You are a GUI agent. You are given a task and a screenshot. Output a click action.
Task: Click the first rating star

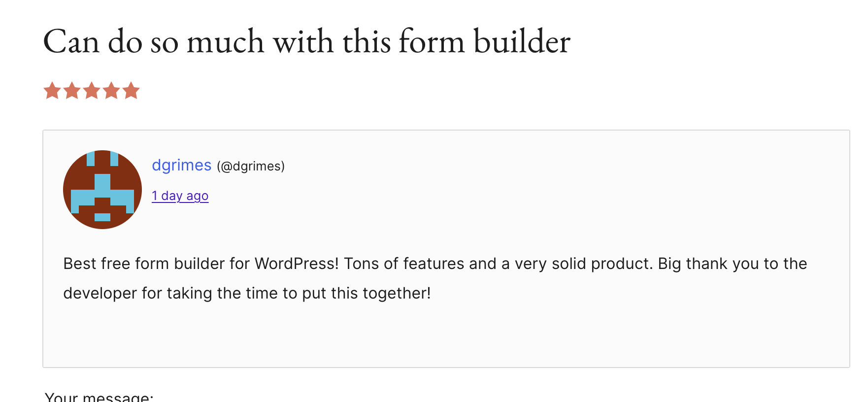pos(52,91)
